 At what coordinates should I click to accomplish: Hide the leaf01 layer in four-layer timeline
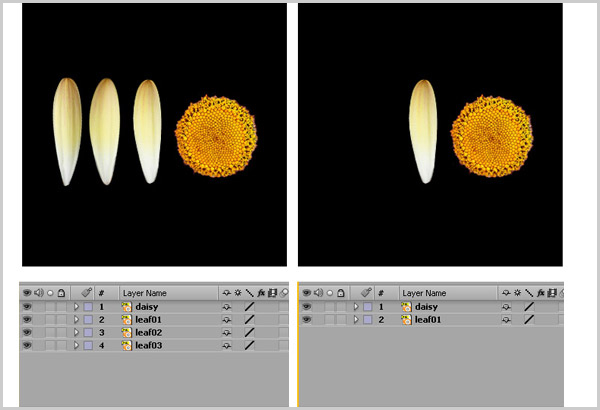27,319
